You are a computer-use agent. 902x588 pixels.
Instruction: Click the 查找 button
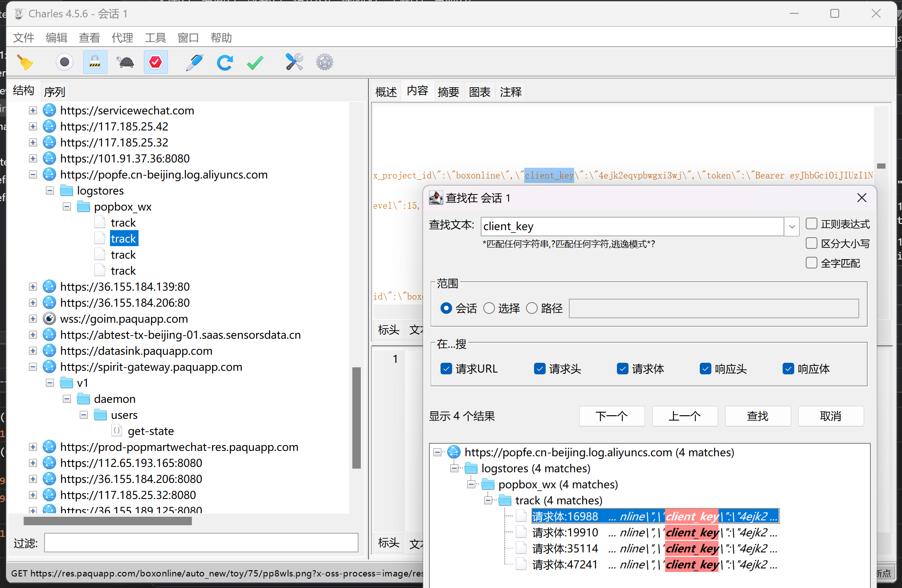(758, 416)
